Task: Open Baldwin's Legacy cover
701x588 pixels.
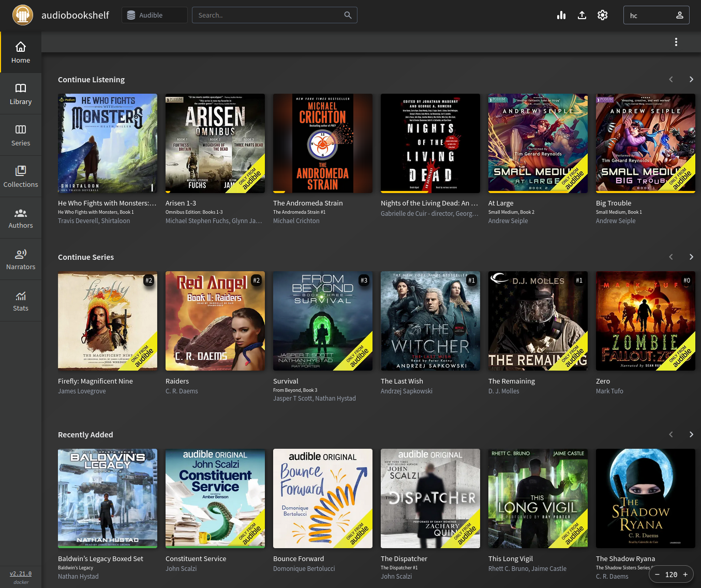Action: (108, 498)
